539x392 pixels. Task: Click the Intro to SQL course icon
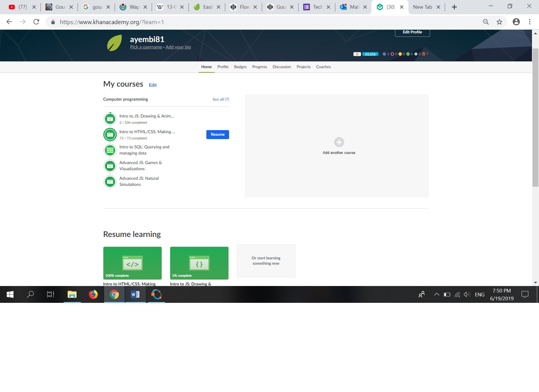(x=110, y=150)
